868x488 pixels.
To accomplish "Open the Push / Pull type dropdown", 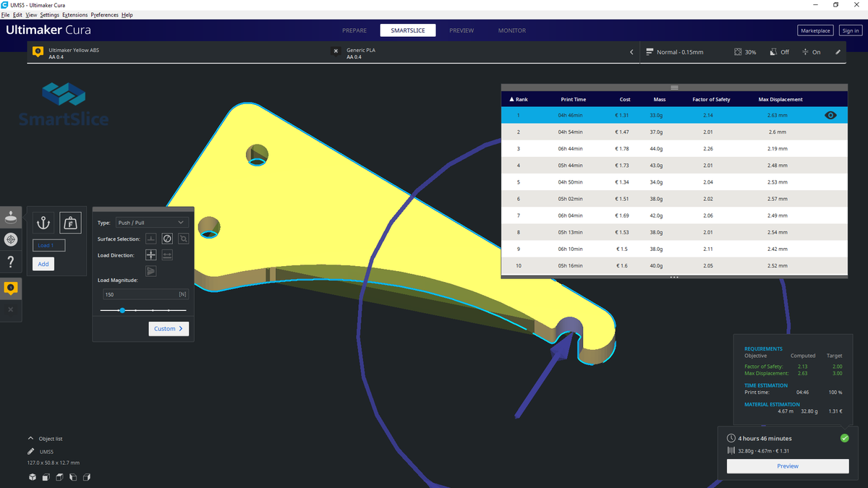I will coord(152,222).
